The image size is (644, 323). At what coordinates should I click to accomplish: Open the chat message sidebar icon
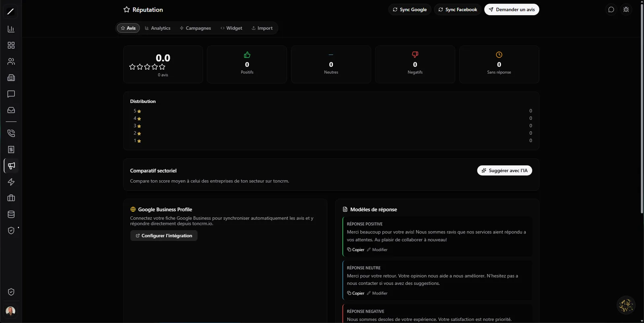(11, 94)
